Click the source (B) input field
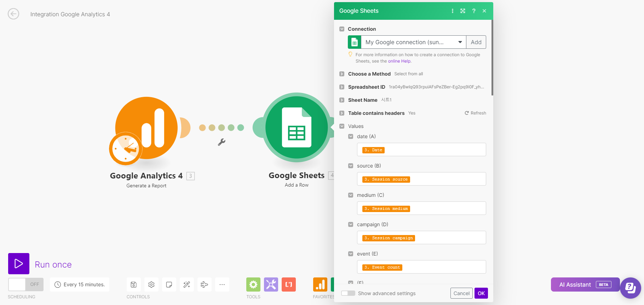Viewport: 644px width, 305px height. (421, 179)
